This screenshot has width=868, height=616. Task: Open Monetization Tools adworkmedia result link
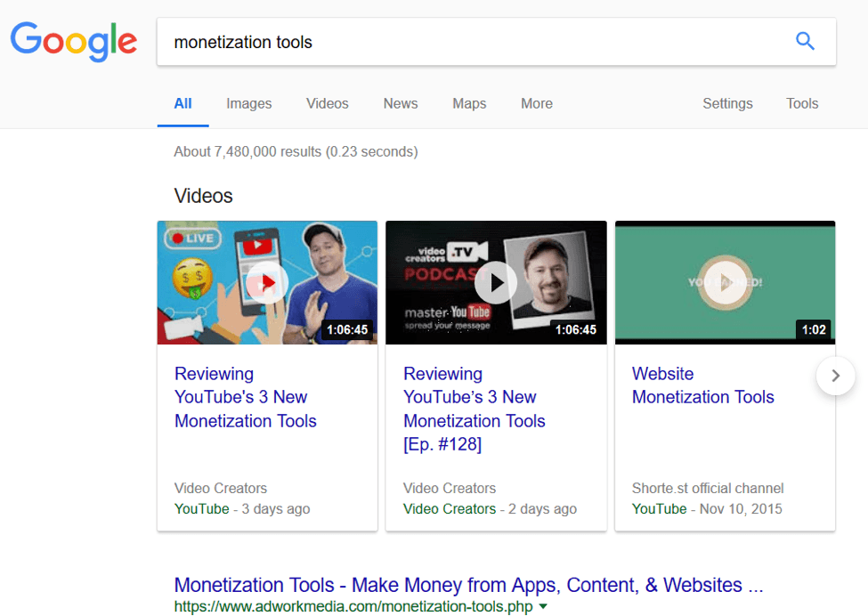[x=468, y=585]
